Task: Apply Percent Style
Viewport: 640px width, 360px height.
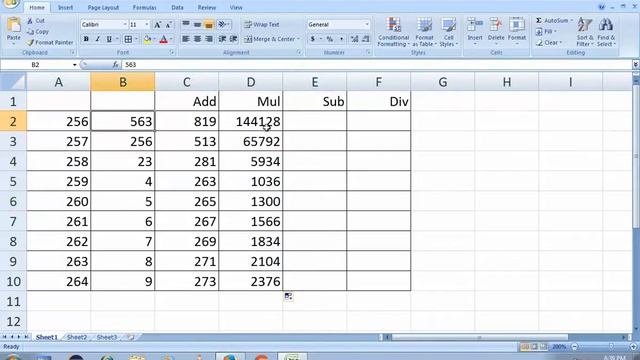Action: (x=329, y=39)
